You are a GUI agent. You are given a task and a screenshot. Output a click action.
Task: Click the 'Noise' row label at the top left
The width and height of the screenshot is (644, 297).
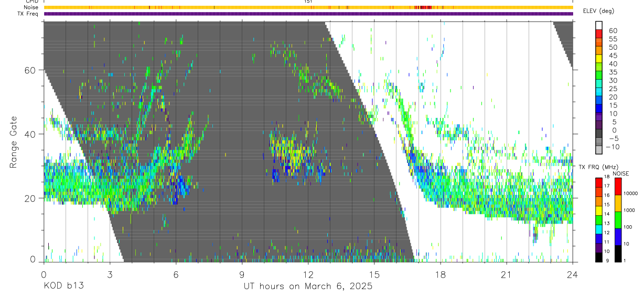31,7
